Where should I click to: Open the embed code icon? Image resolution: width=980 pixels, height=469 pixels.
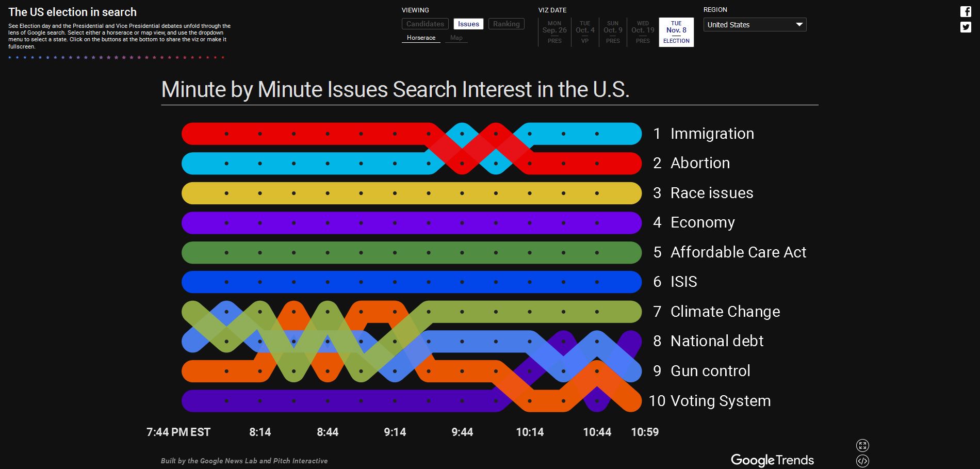click(862, 461)
